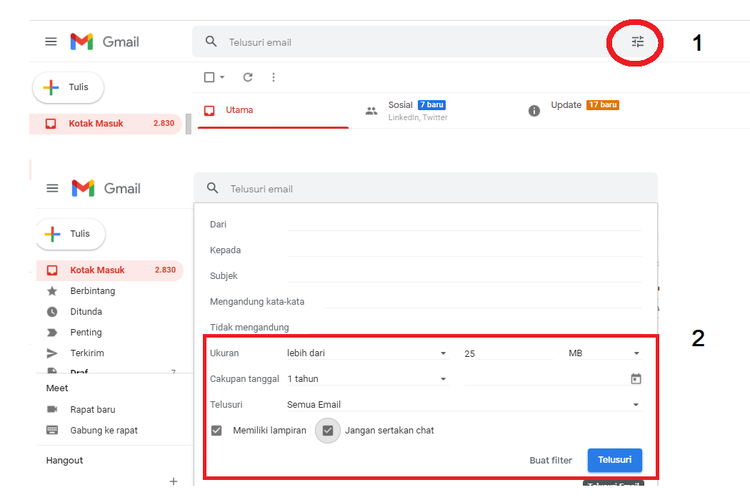Open Ditunda snoozed folder
The image size is (750, 500).
click(86, 311)
